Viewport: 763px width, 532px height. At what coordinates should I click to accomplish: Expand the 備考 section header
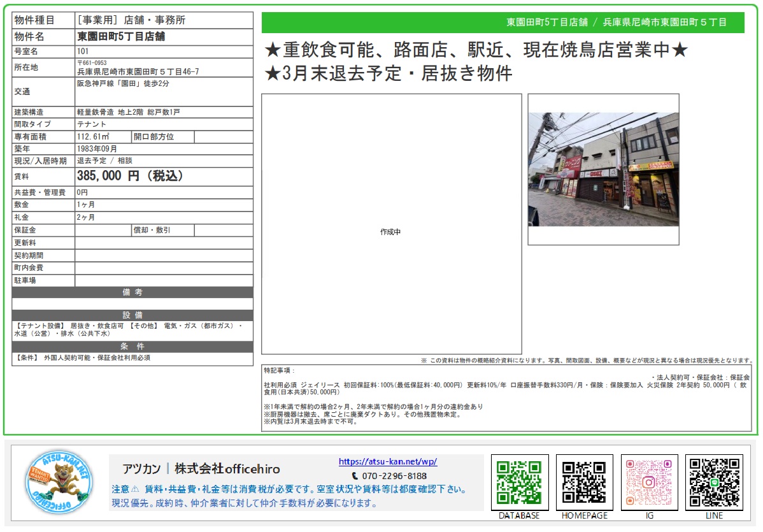click(130, 292)
